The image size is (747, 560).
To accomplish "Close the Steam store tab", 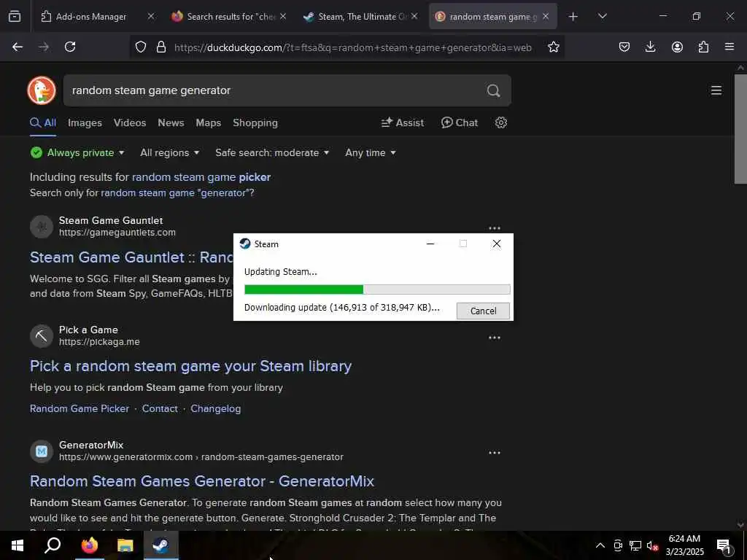I will [x=414, y=16].
